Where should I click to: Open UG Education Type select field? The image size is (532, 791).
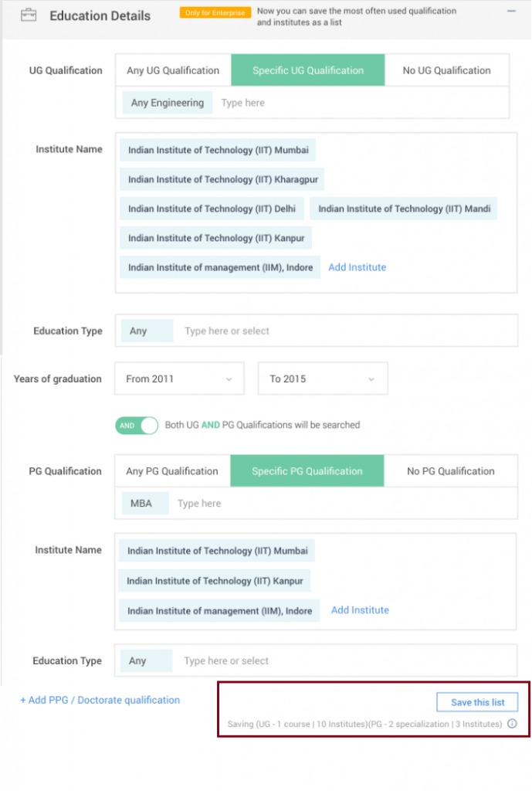(316, 331)
